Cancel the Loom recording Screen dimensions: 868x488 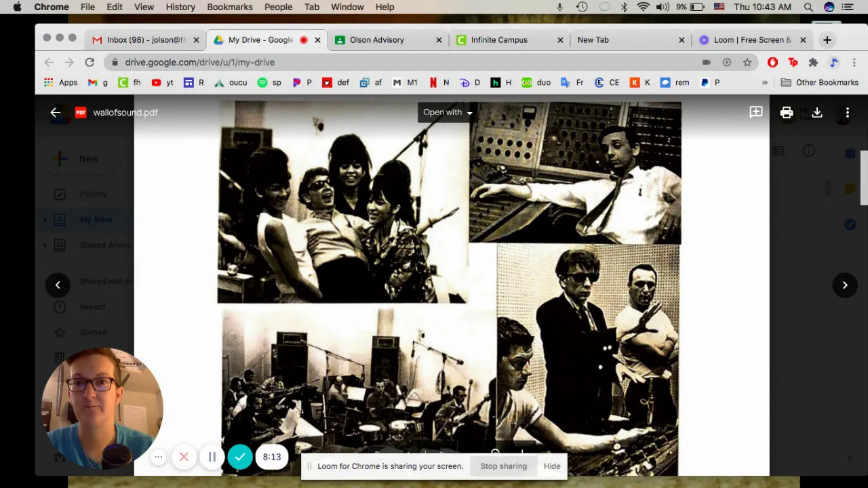184,457
